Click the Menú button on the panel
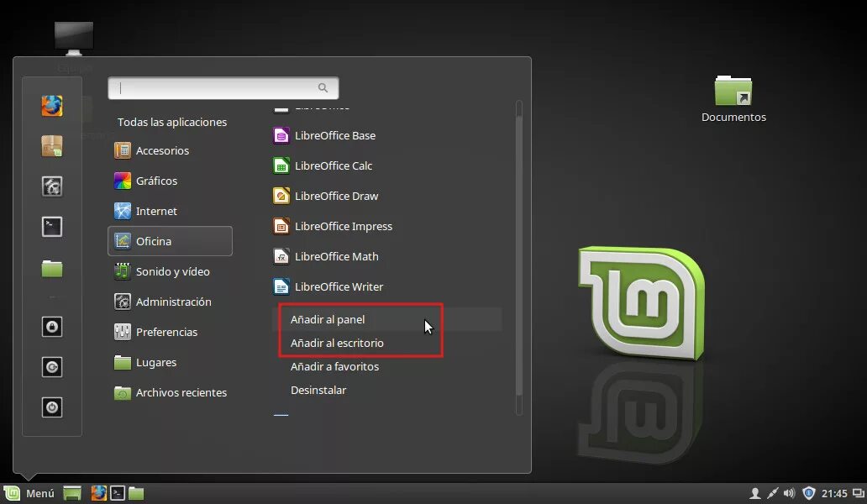Screen dimensions: 867x504 pyautogui.click(x=29, y=493)
